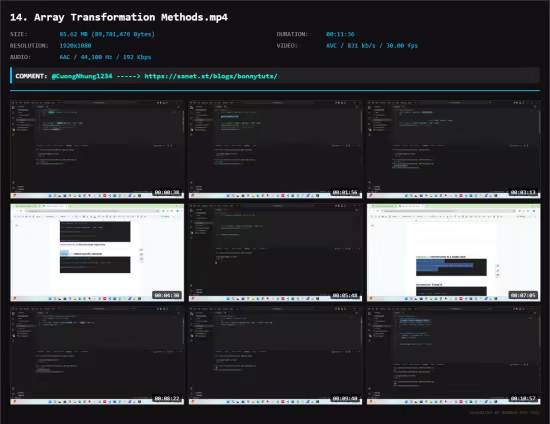Screen dimensions: 550x424
Task: Select the resolution value '1920x1080'
Action: click(75, 46)
